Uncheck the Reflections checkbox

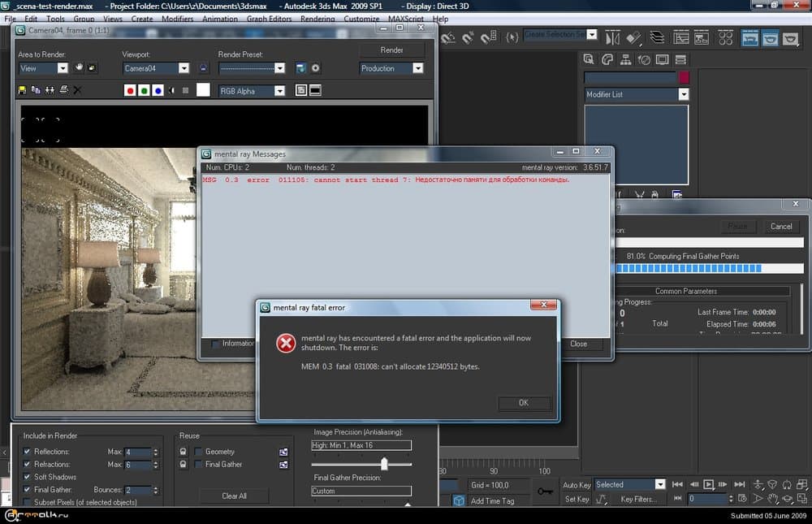tap(28, 452)
